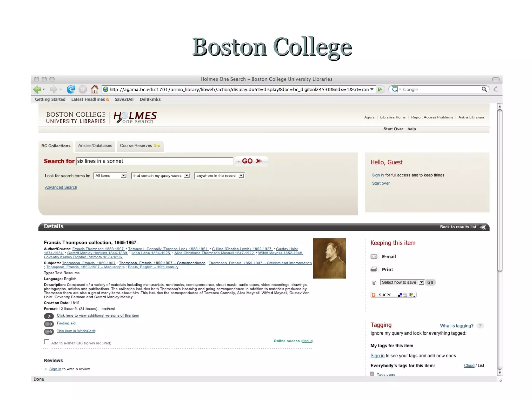Click the SHARE bookmark button

(x=394, y=295)
